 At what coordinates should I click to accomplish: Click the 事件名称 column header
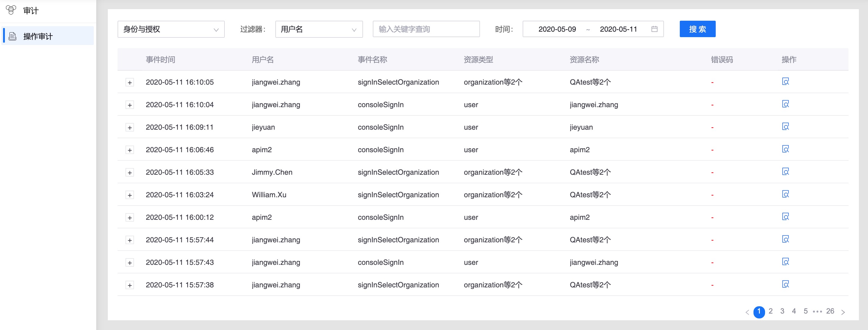coord(372,60)
